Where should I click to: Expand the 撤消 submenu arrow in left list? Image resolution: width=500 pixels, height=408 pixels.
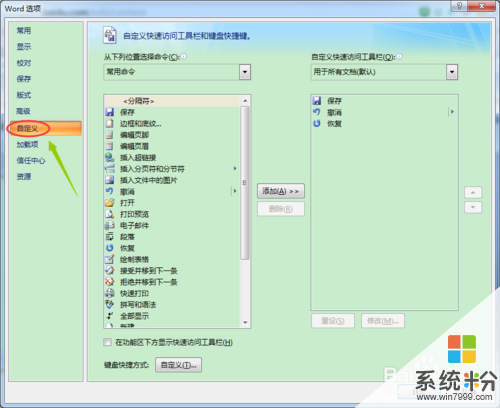click(x=235, y=191)
